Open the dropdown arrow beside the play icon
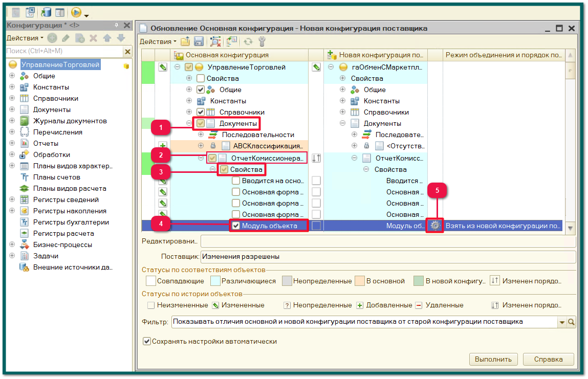 (x=86, y=15)
